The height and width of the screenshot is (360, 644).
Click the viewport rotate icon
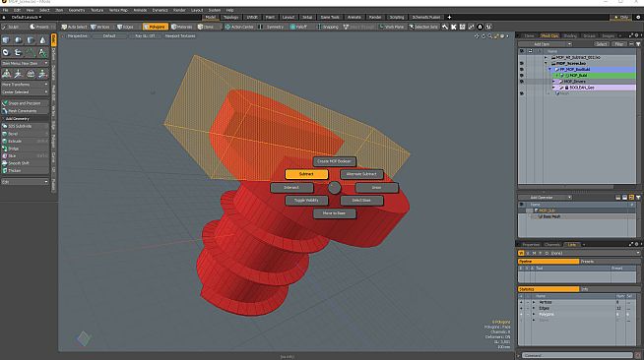pyautogui.click(x=483, y=36)
